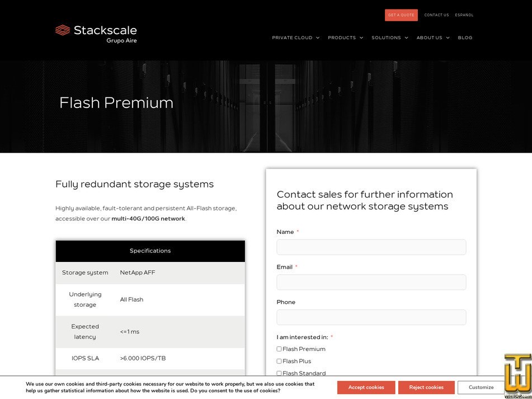
Task: Accept cookies in the consent banner
Action: [365, 387]
